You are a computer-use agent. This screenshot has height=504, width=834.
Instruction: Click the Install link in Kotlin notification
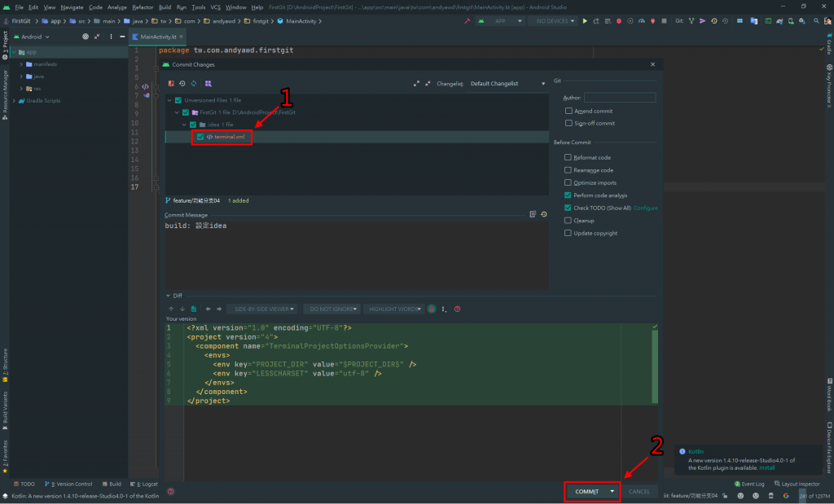point(767,468)
